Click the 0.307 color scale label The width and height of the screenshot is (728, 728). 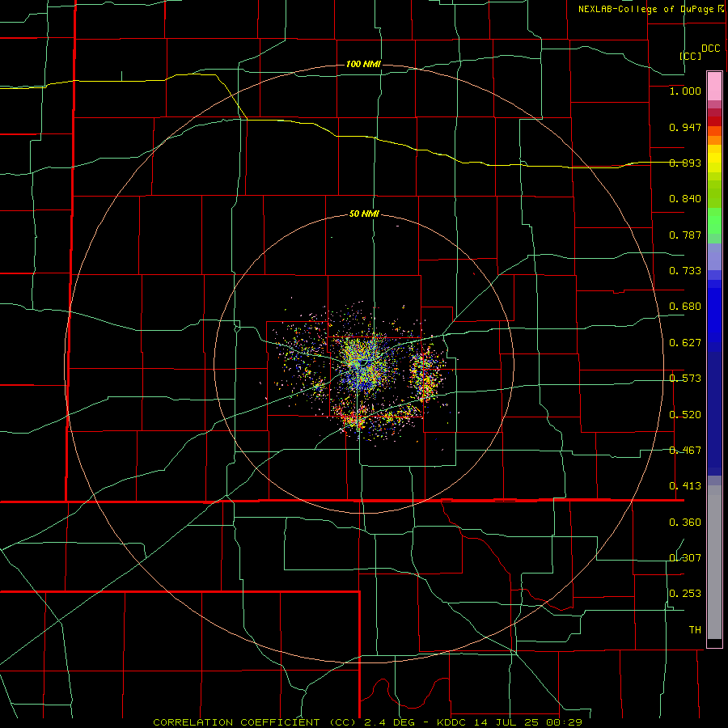tap(685, 557)
